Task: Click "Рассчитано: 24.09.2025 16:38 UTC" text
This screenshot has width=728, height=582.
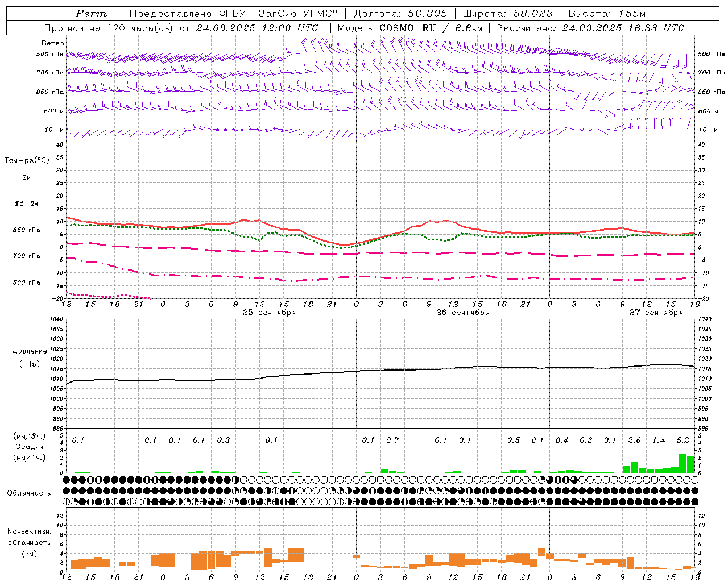Action: point(590,28)
